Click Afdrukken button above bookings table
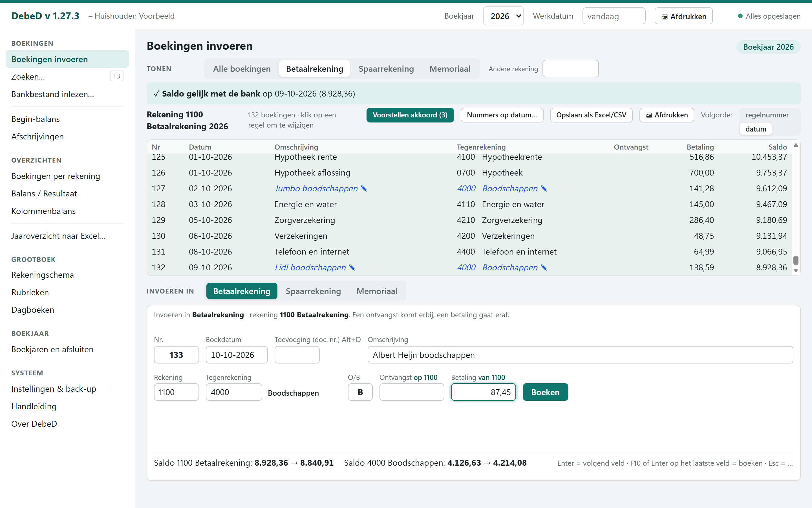Screen dimensions: 812x508 point(667,115)
